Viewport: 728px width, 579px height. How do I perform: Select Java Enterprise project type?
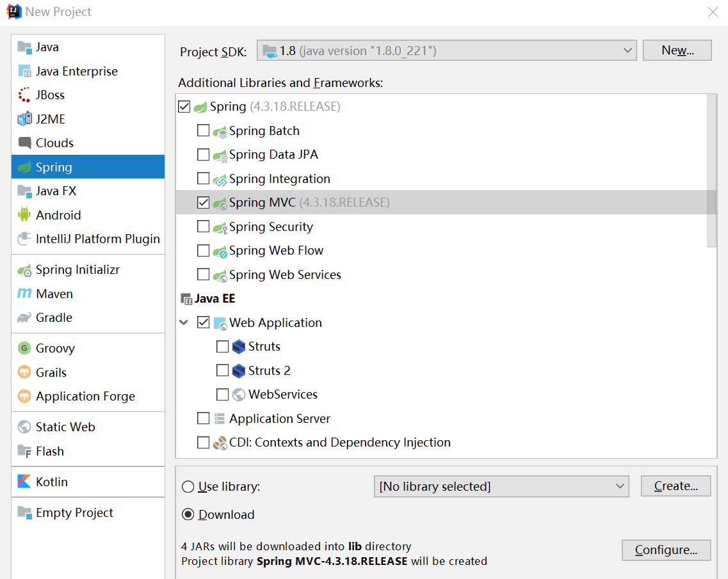click(x=88, y=71)
